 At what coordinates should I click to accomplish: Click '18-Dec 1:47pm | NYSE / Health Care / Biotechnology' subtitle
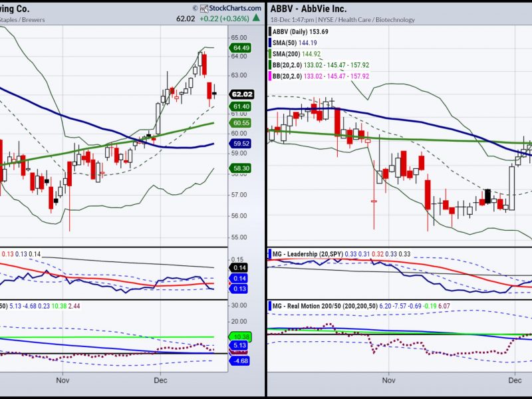pyautogui.click(x=342, y=20)
